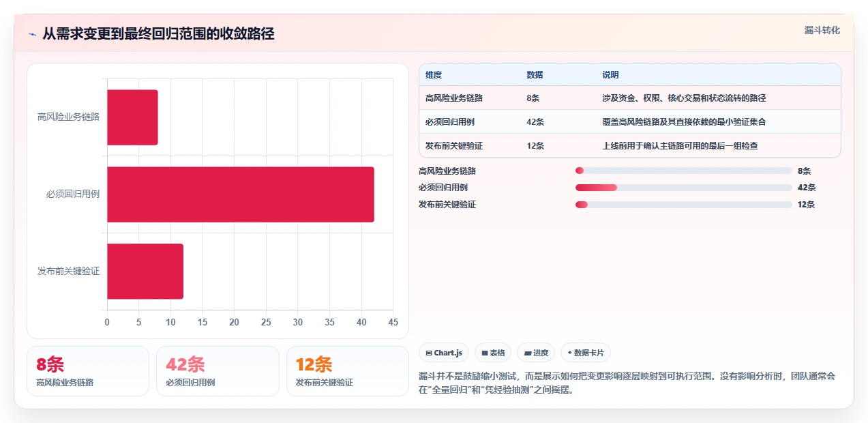Click the 高风险业务链路 chart bar
Image resolution: width=868 pixels, height=423 pixels.
coord(132,117)
